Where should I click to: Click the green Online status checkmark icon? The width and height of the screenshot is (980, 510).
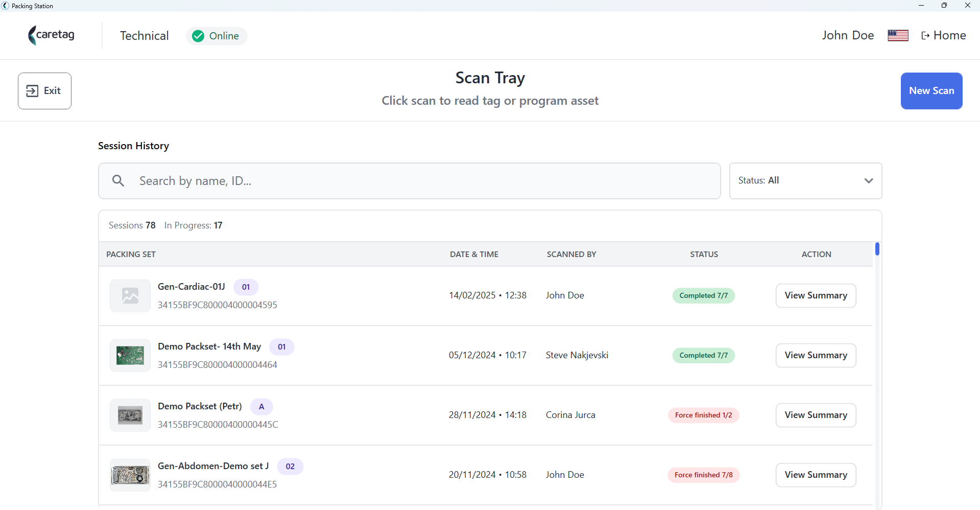tap(198, 36)
